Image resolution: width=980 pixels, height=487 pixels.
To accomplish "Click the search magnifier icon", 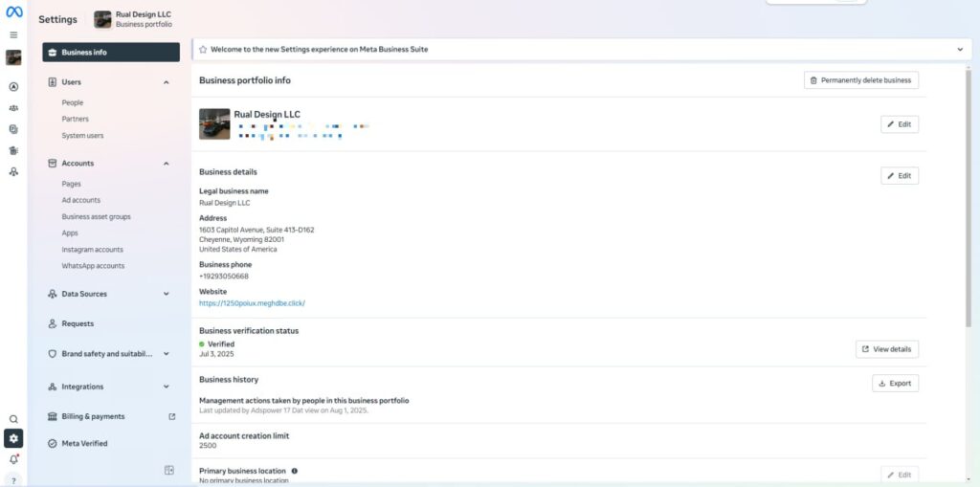I will pos(13,419).
